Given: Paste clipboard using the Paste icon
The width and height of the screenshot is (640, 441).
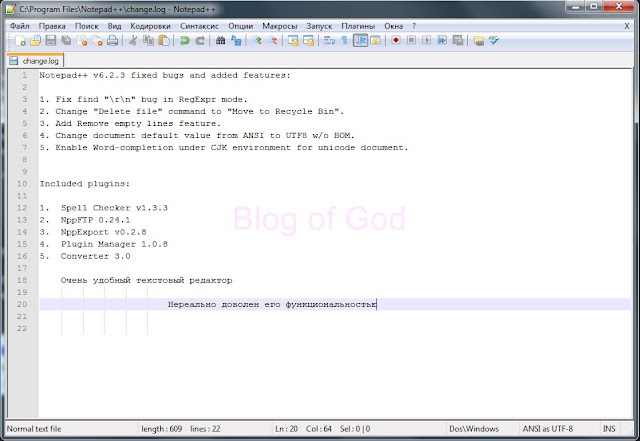Looking at the screenshot, I should pos(164,40).
